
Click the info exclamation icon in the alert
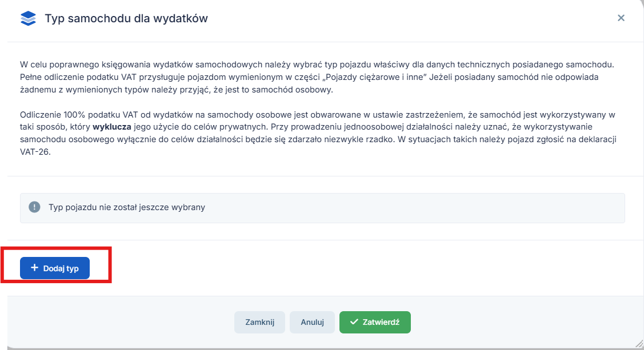[35, 207]
